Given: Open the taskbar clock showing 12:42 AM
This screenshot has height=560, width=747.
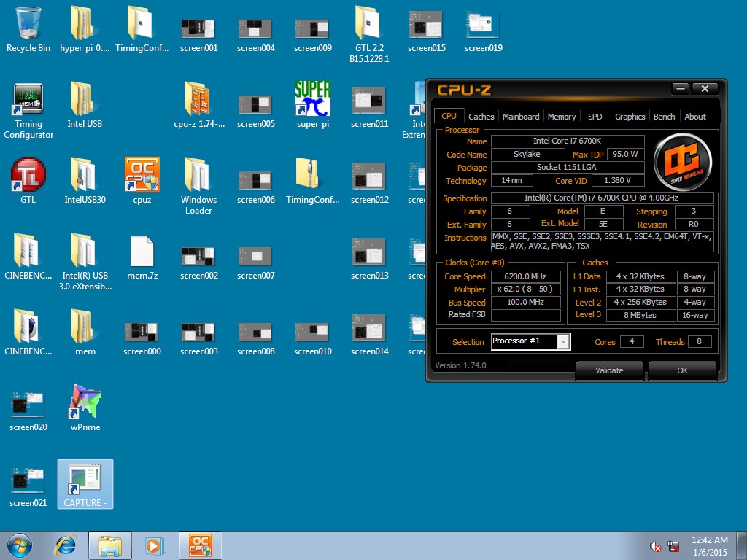Looking at the screenshot, I should click(x=710, y=546).
